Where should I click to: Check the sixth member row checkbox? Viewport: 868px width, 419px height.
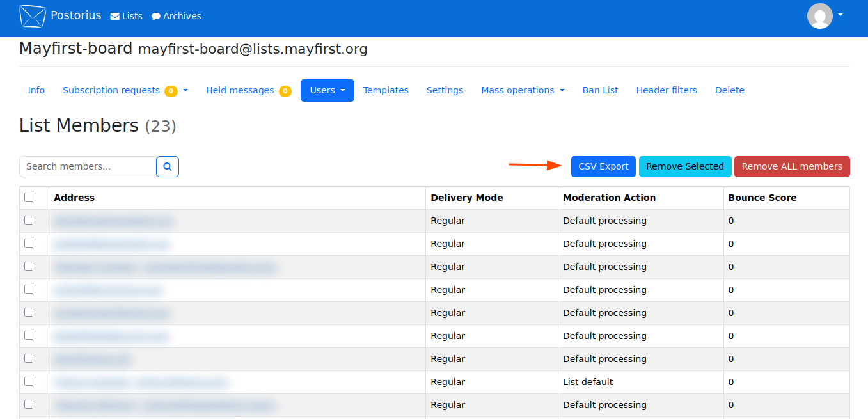click(x=29, y=335)
